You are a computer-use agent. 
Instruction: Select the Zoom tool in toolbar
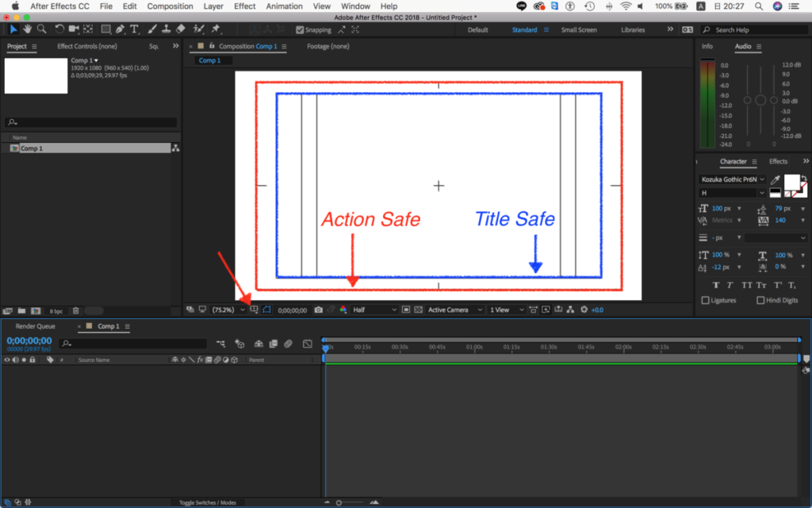(41, 29)
